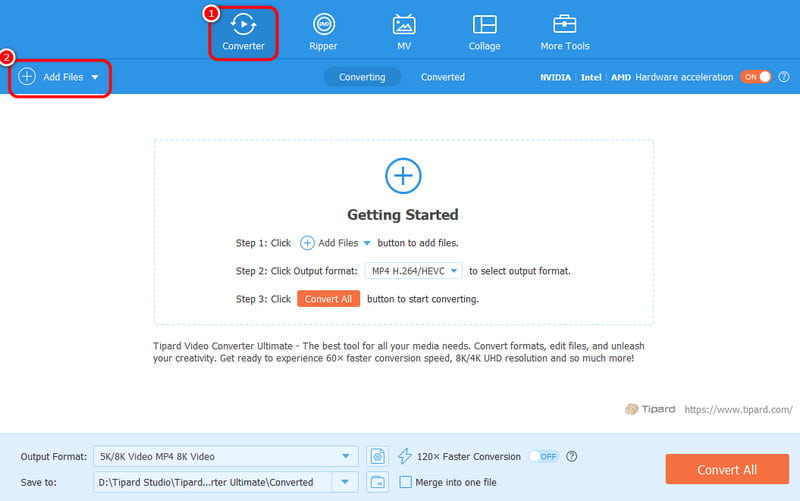Image resolution: width=800 pixels, height=501 pixels.
Task: Click the Intel label
Action: click(x=591, y=78)
